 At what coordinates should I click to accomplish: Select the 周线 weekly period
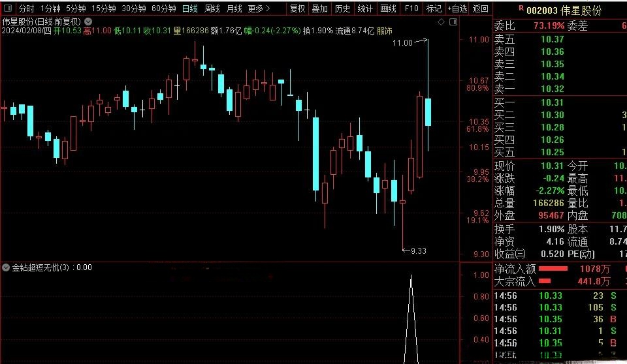click(x=212, y=8)
